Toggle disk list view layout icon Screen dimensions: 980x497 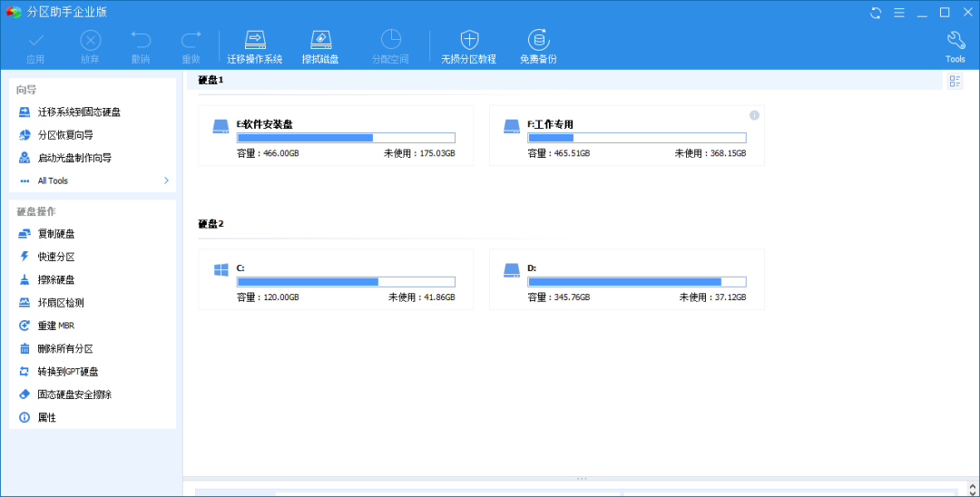pos(955,82)
